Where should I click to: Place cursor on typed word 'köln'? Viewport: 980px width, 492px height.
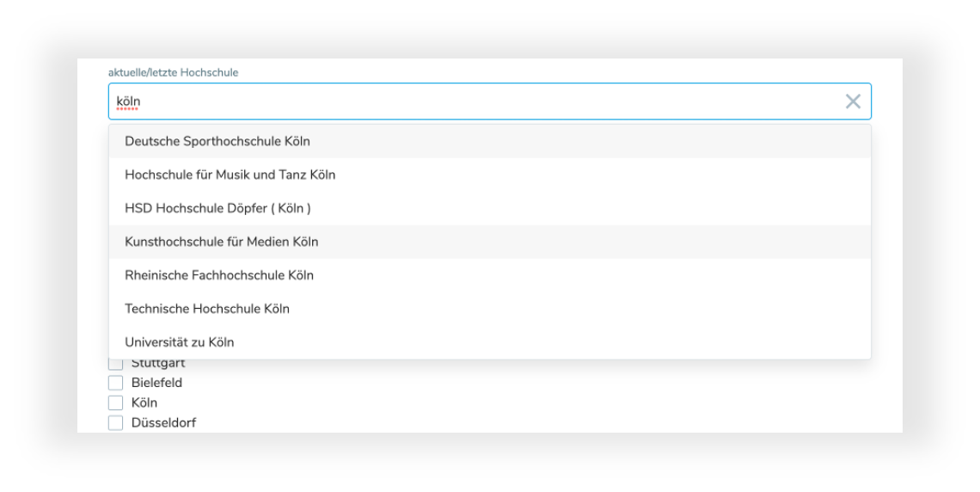(128, 101)
